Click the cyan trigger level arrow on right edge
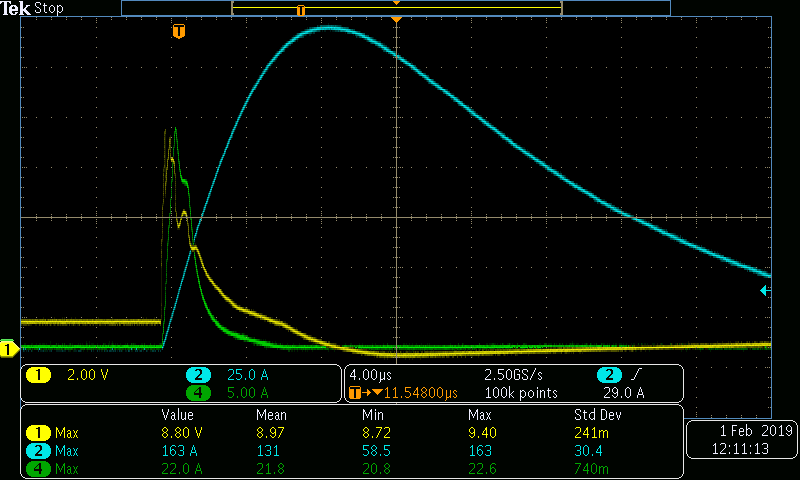Screen dimensions: 800x480 click(x=765, y=291)
